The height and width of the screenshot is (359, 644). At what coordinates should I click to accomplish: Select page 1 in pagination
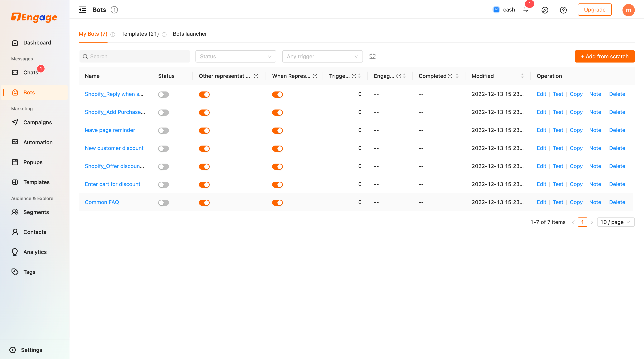[x=582, y=222]
